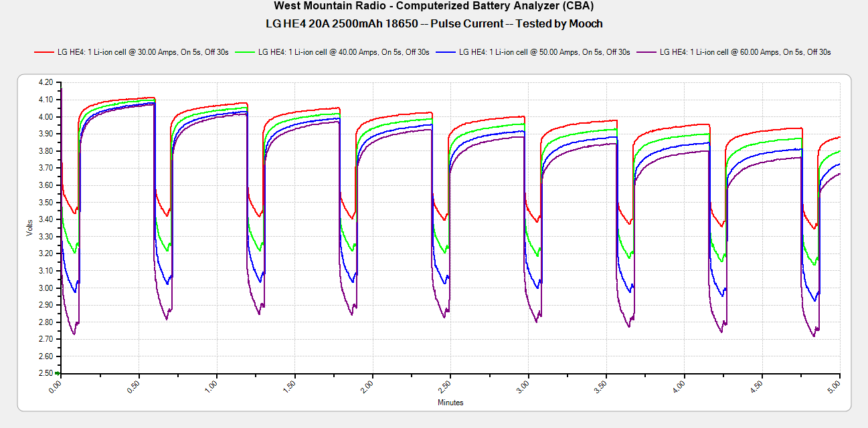The height and width of the screenshot is (428, 868).
Task: Click the purple 60.00 Amps legend entry
Action: point(733,51)
